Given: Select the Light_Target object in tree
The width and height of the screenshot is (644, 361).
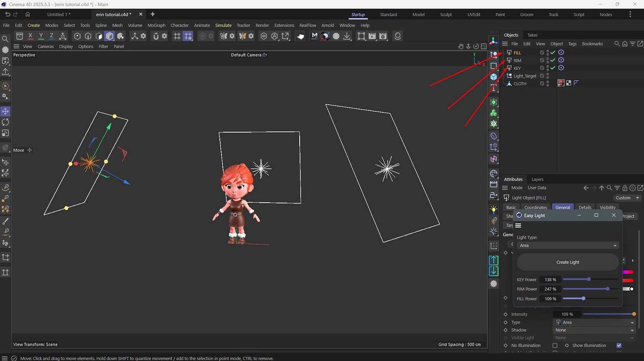Looking at the screenshot, I should point(525,76).
